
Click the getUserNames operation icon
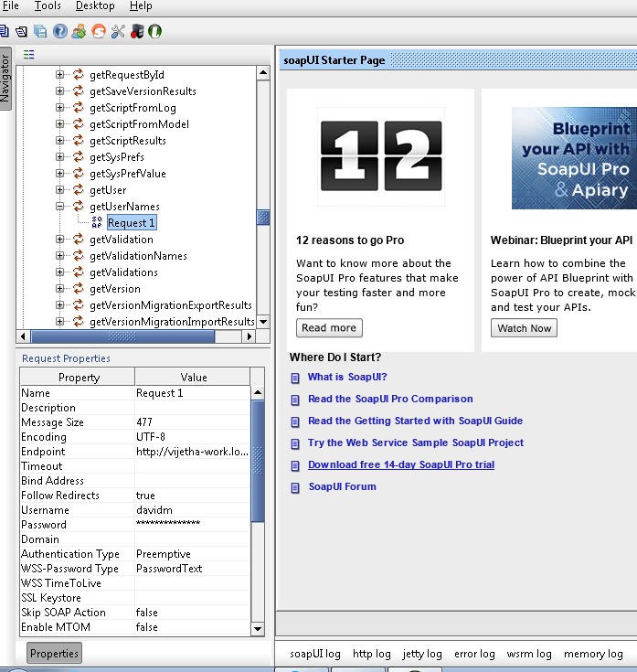click(x=78, y=206)
